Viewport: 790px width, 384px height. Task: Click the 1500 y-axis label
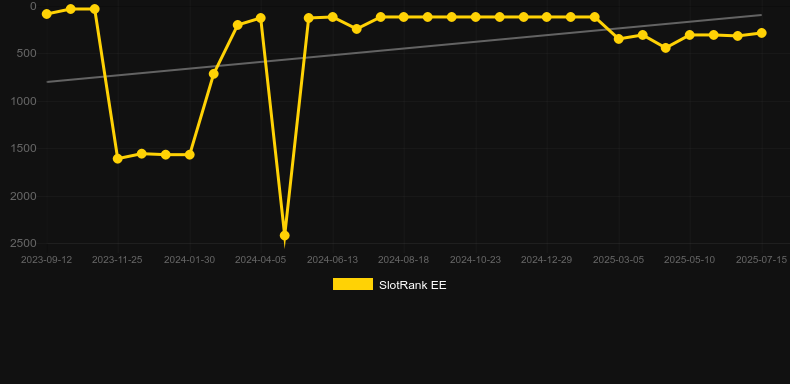coord(24,148)
